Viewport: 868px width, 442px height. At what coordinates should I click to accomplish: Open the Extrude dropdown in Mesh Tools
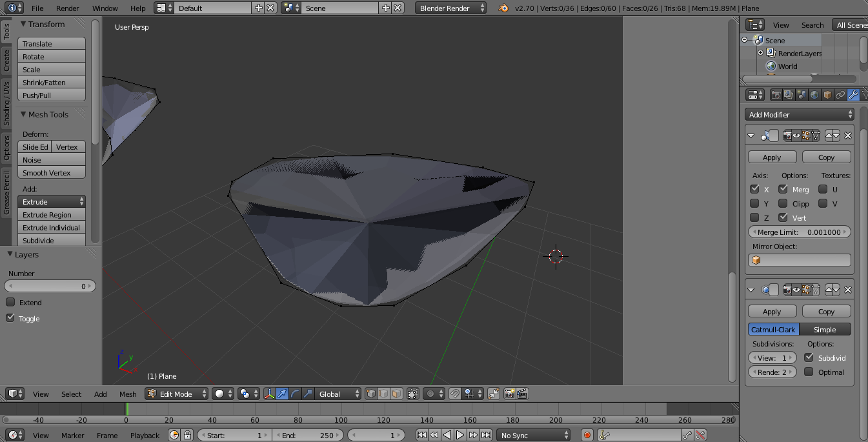coord(52,201)
